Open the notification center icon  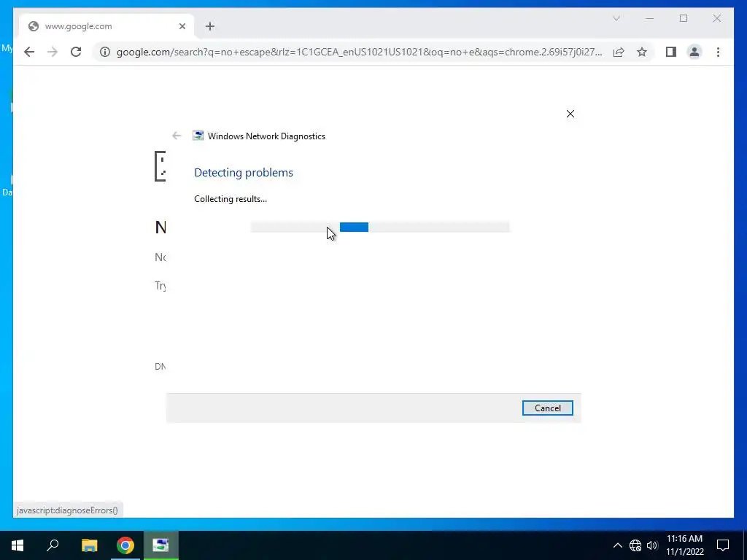pyautogui.click(x=723, y=545)
